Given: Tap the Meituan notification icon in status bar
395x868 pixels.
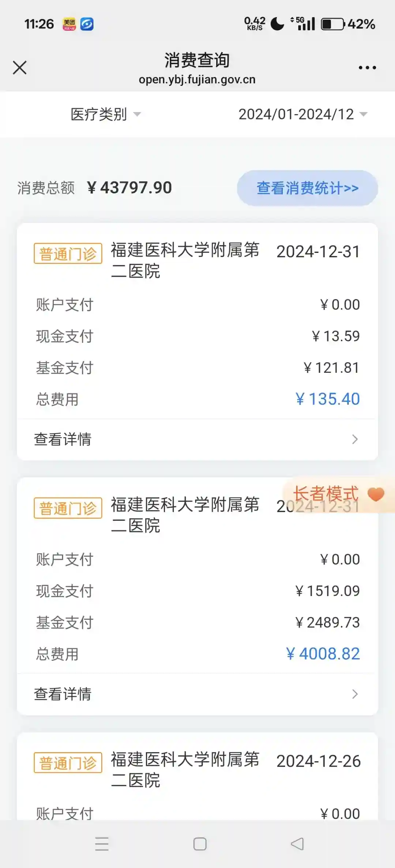Looking at the screenshot, I should coord(69,24).
